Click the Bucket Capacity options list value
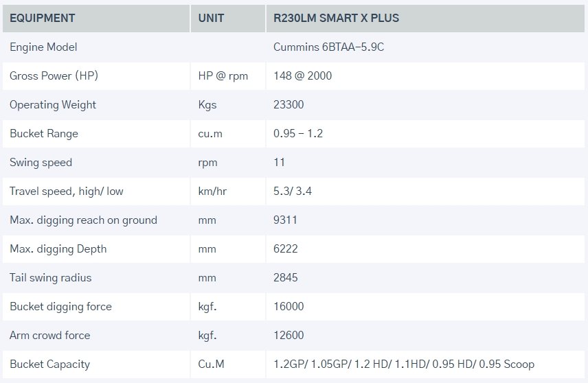The image size is (588, 383). pyautogui.click(x=403, y=364)
